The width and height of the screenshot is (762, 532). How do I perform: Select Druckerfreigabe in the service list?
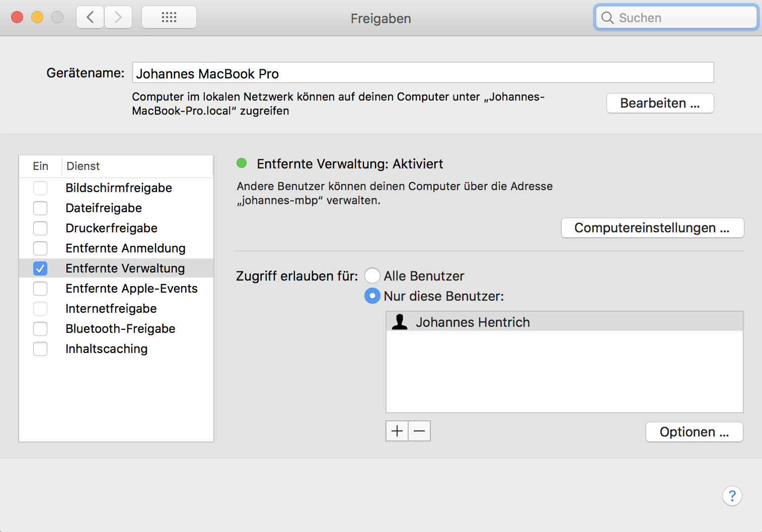click(112, 228)
